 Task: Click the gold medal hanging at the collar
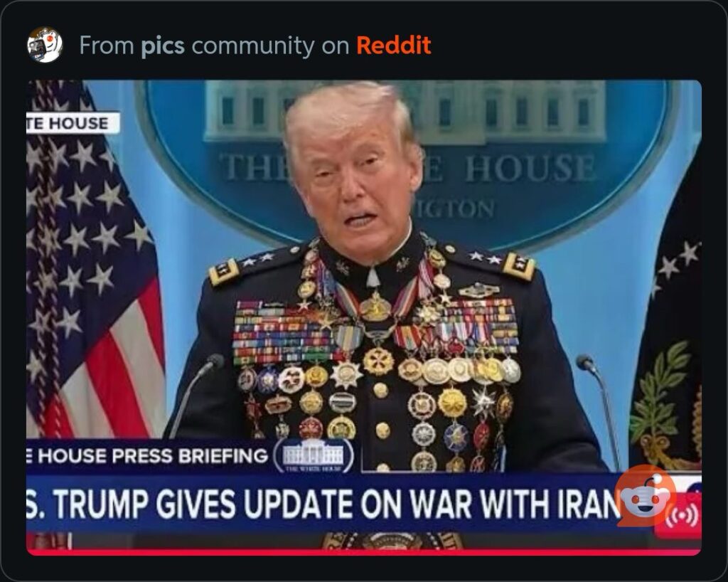pyautogui.click(x=375, y=307)
